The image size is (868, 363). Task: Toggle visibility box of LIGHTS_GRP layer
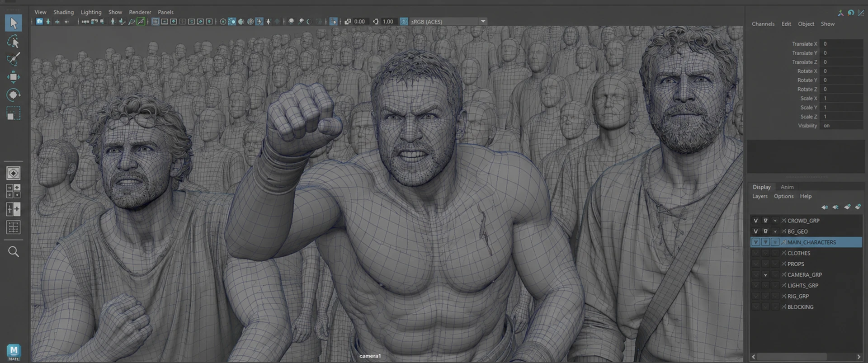coord(755,286)
